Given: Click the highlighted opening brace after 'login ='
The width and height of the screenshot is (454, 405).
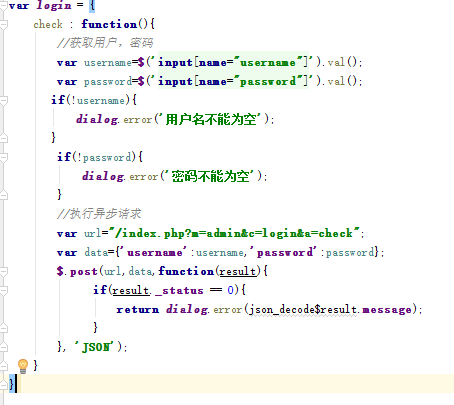Looking at the screenshot, I should tap(92, 6).
